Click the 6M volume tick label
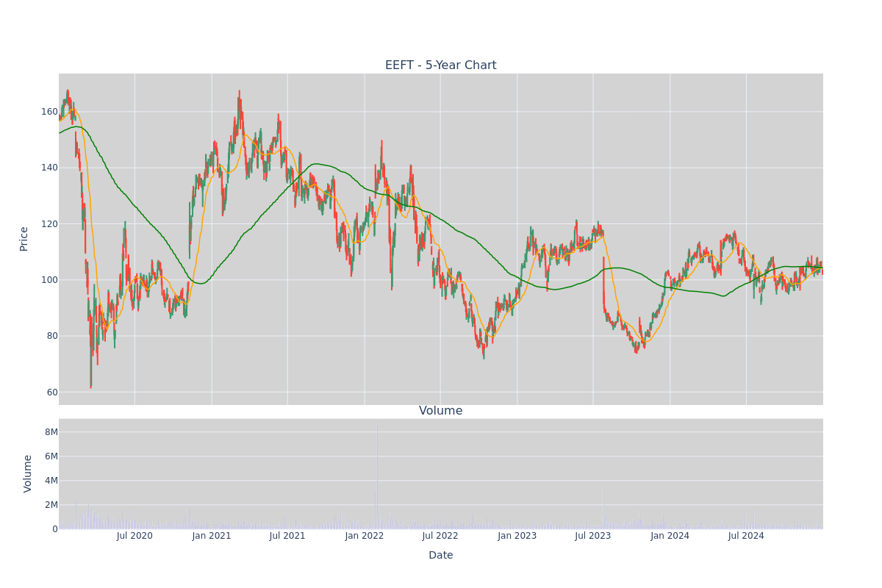 point(51,456)
